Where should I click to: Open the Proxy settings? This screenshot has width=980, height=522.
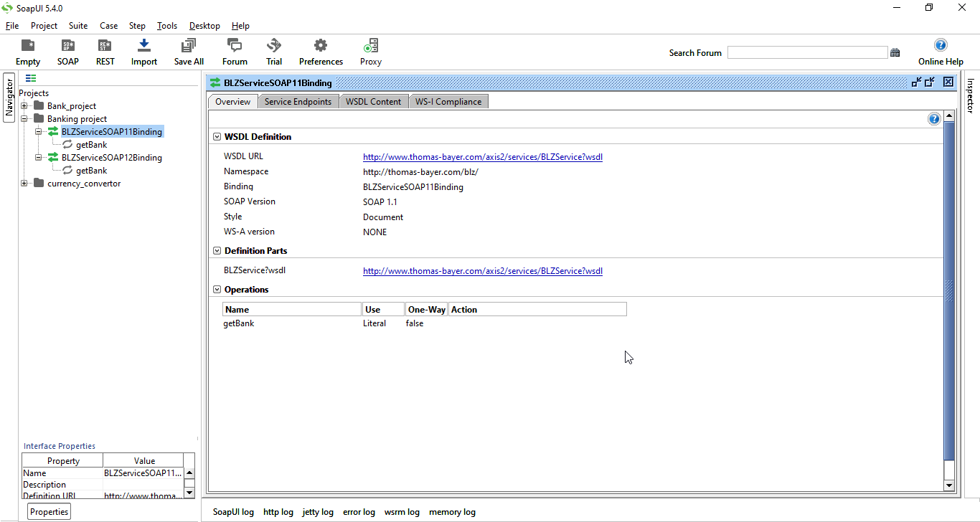[x=370, y=51]
